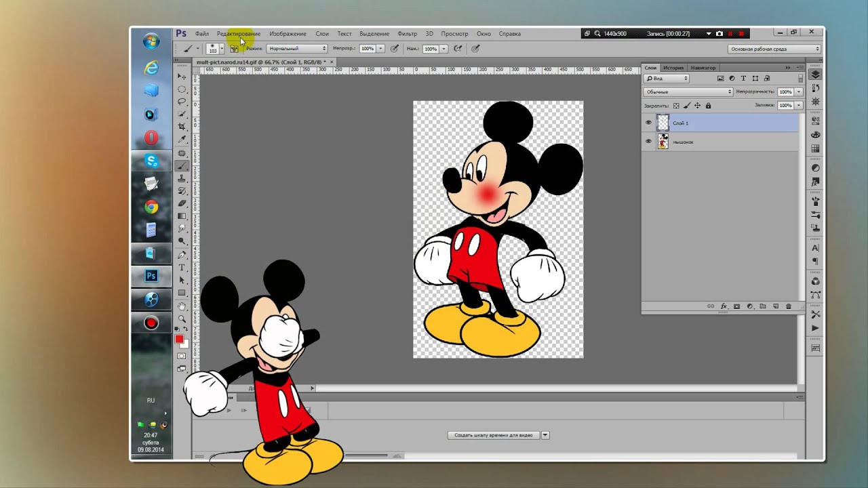Change the screen mode

182,369
